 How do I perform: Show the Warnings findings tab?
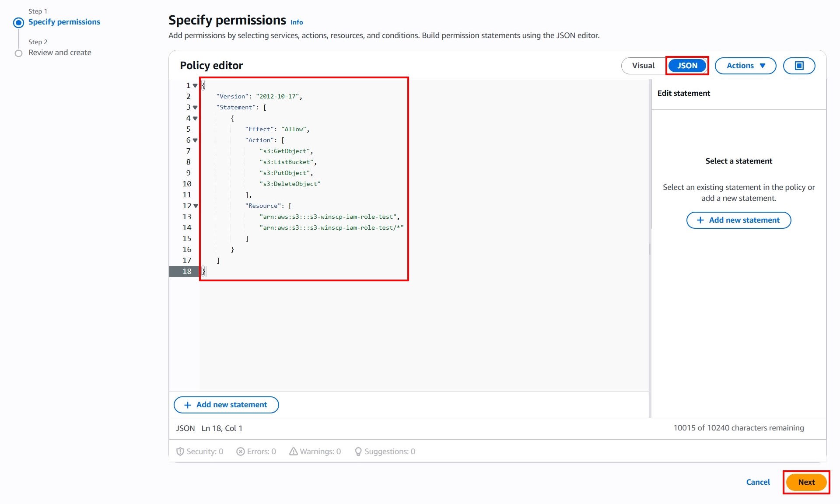coord(315,451)
